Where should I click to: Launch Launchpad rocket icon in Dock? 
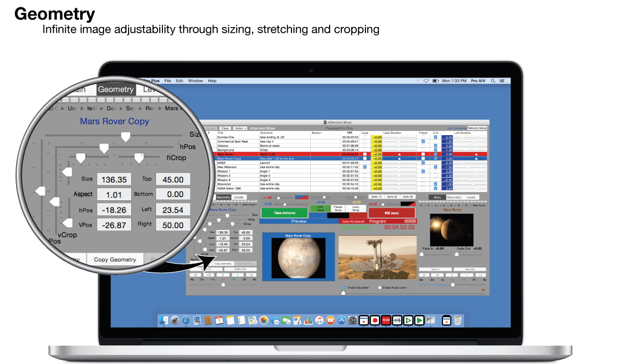click(x=174, y=320)
